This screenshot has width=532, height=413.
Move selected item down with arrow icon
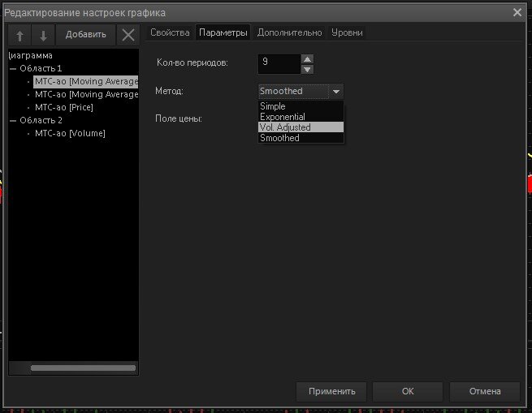[43, 35]
